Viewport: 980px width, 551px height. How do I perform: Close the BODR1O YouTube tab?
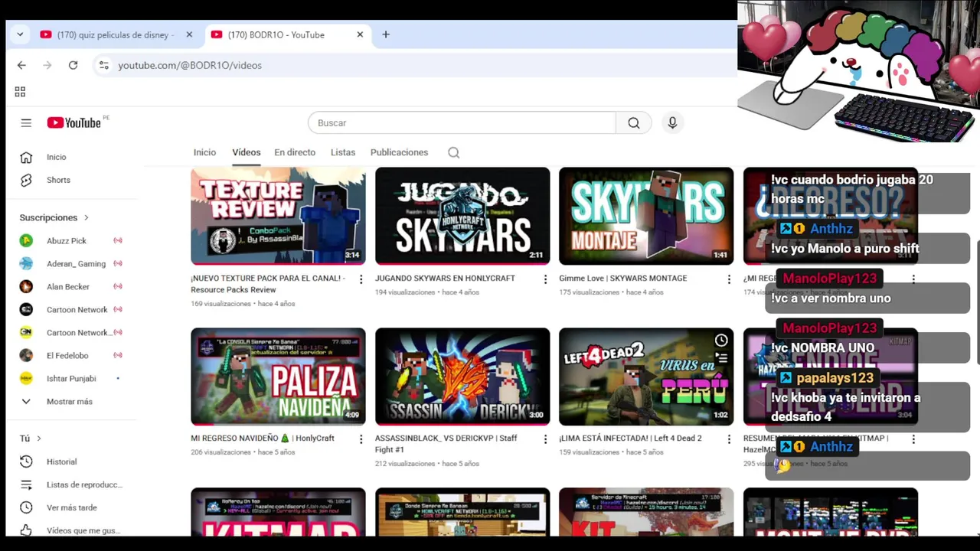(360, 34)
